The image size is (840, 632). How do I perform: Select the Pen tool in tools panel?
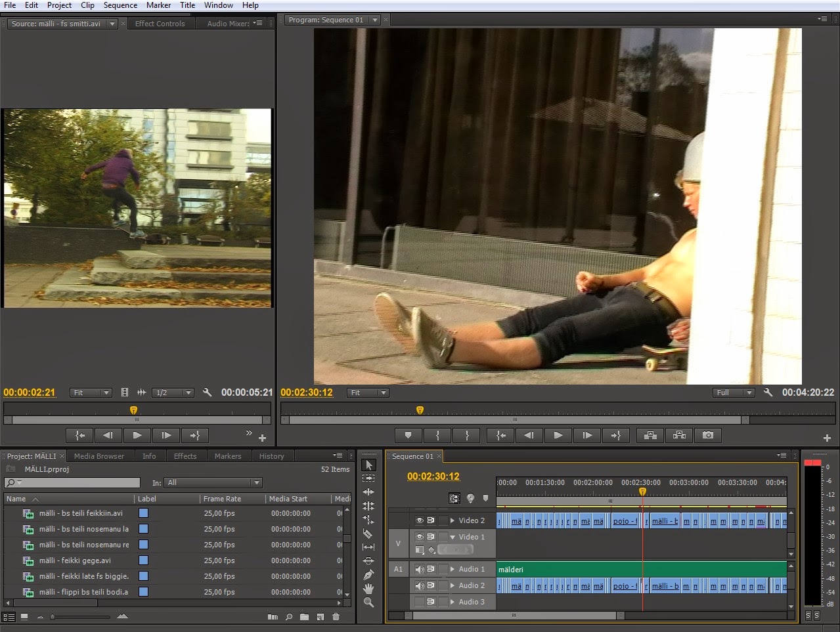click(368, 574)
